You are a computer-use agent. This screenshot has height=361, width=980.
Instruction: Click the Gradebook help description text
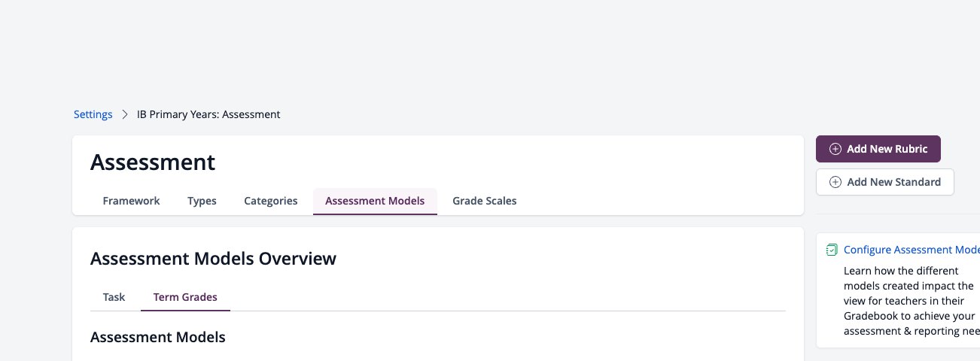pos(912,301)
